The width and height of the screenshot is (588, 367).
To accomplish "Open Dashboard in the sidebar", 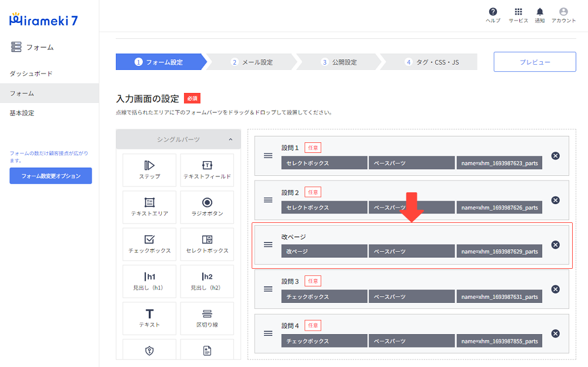I will pyautogui.click(x=31, y=74).
